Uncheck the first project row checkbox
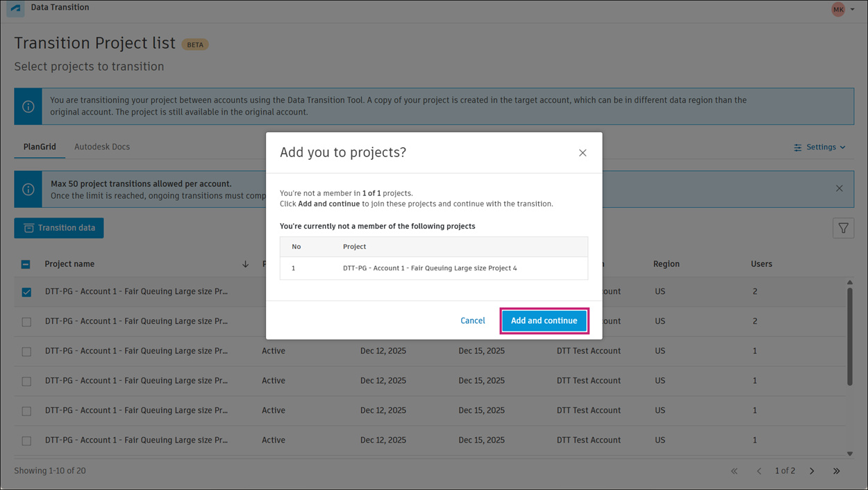Screen dimensions: 868x490 coord(26,292)
